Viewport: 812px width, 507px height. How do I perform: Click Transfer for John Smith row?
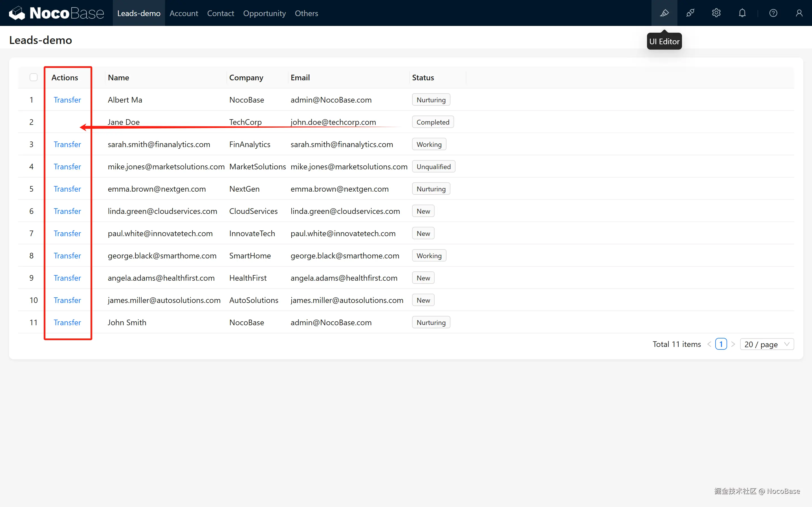pyautogui.click(x=67, y=322)
